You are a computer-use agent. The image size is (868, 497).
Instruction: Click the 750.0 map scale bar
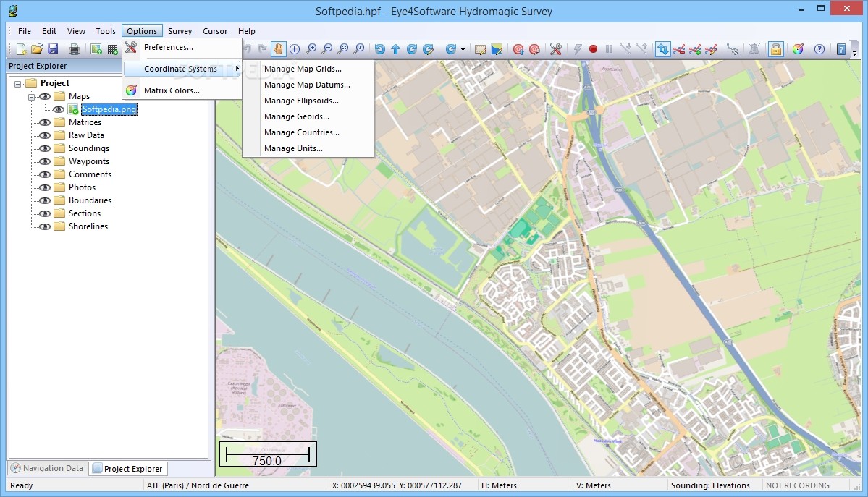(x=267, y=454)
